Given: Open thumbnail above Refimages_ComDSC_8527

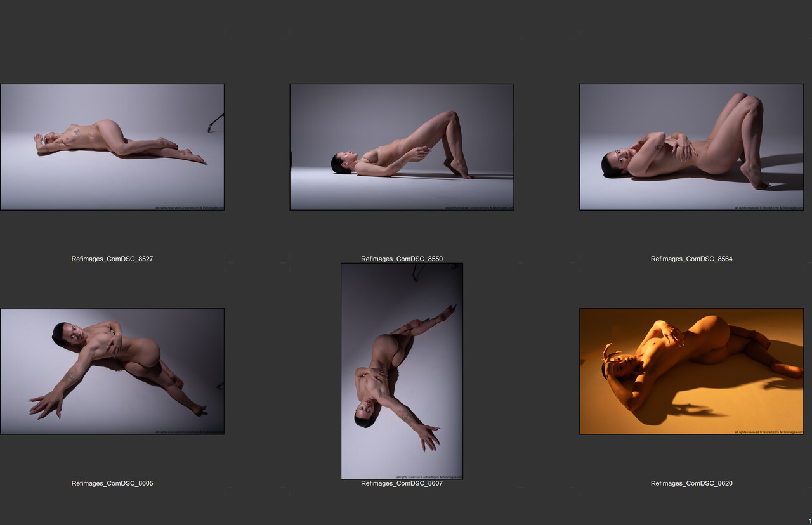Looking at the screenshot, I should click(x=112, y=147).
